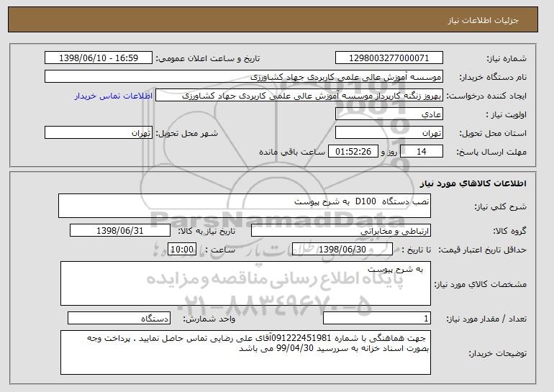Select the buyer organization name field

tap(244, 77)
